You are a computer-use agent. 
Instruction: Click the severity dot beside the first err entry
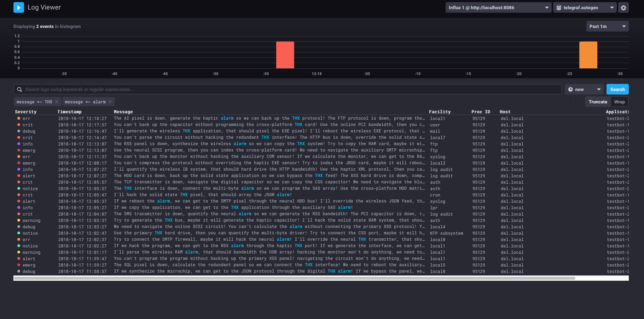(19, 118)
